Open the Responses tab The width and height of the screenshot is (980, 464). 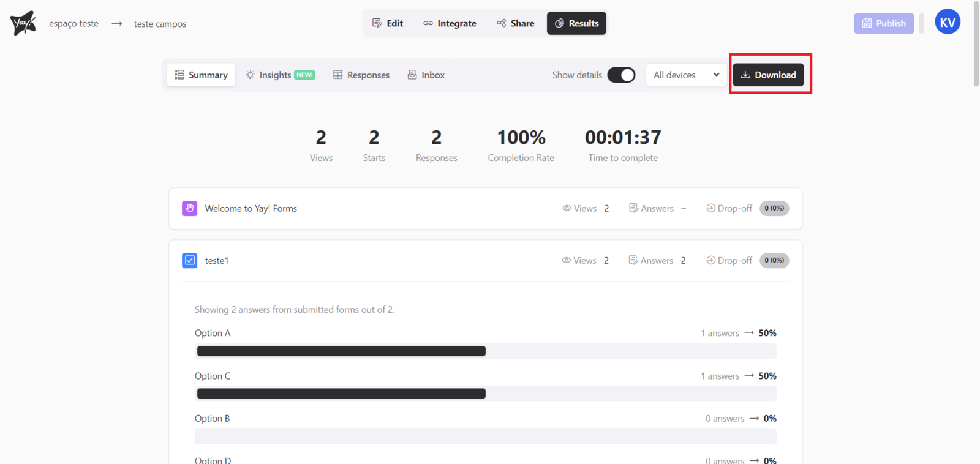coord(361,75)
